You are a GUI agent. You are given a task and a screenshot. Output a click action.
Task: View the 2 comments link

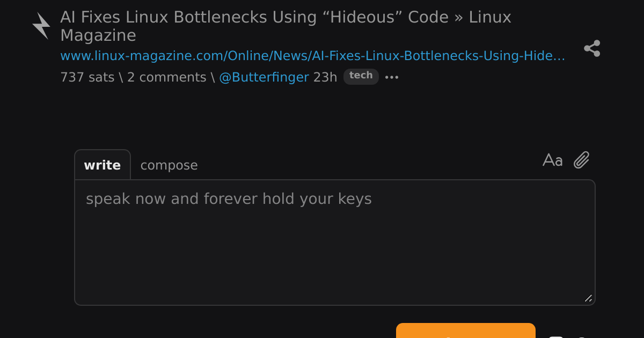166,77
